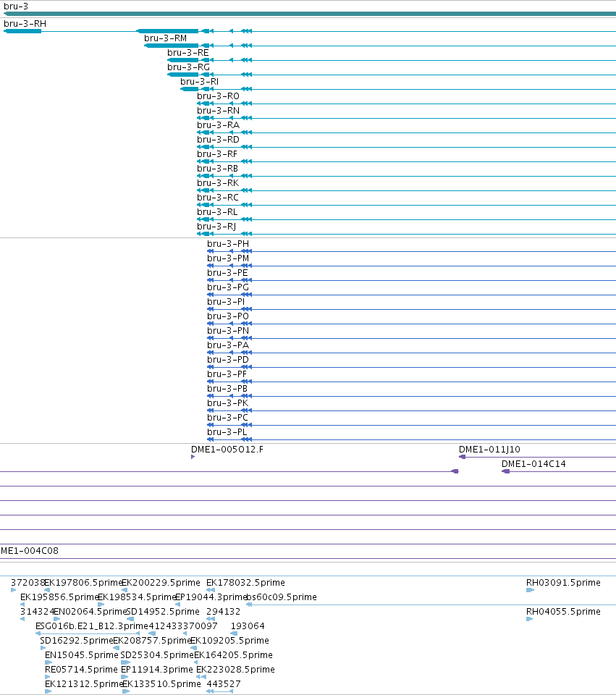Select the RH03091.5prime EST label
Image resolution: width=616 pixels, height=695 pixels.
pyautogui.click(x=563, y=583)
